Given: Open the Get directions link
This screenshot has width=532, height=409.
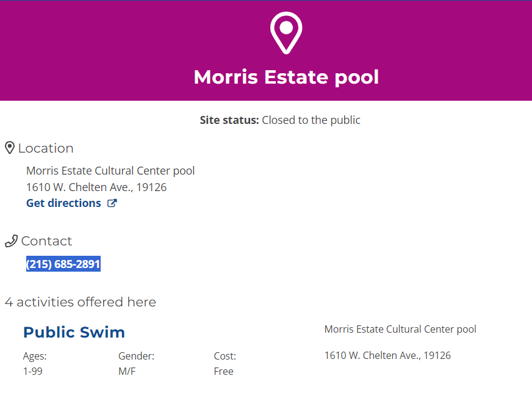Looking at the screenshot, I should (x=63, y=203).
